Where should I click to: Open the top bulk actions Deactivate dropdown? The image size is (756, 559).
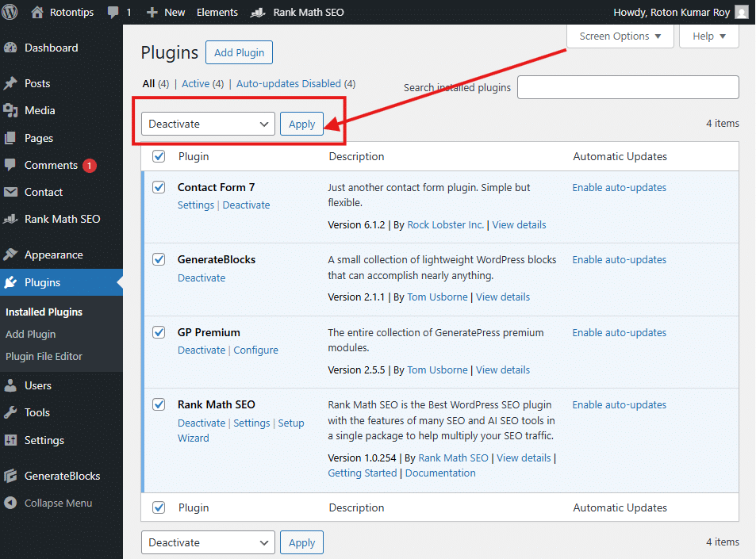pos(208,124)
